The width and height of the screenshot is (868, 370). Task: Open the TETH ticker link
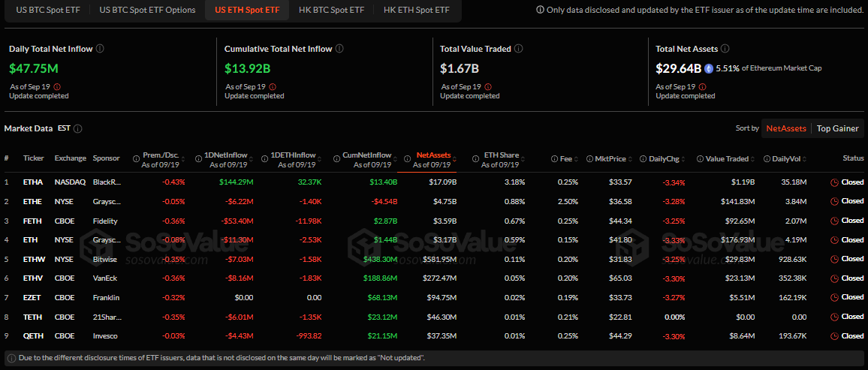[x=32, y=317]
